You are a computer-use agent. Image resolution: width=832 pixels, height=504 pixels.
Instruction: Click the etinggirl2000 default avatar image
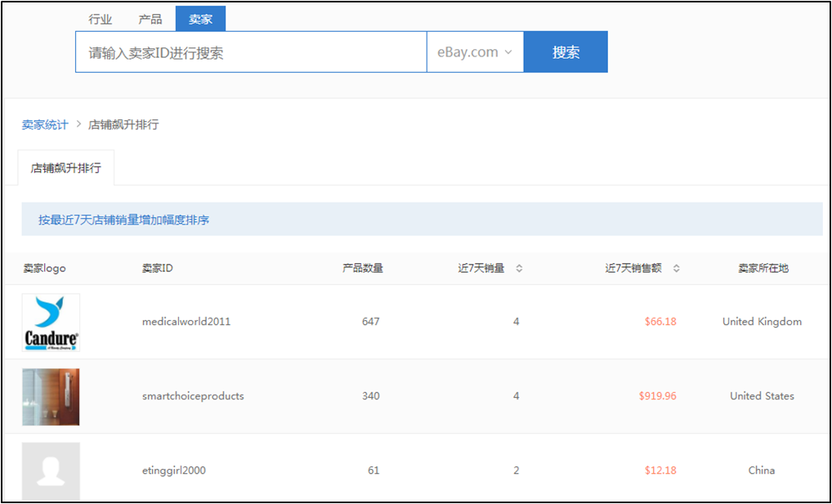pos(51,471)
